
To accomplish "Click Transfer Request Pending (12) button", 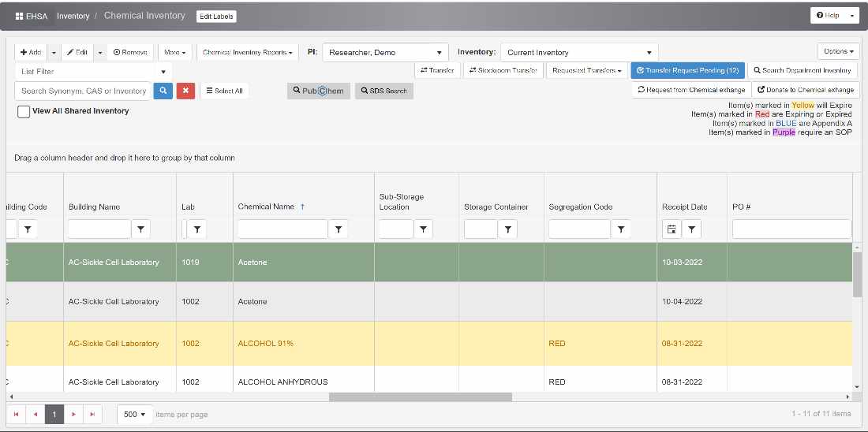I will (687, 71).
